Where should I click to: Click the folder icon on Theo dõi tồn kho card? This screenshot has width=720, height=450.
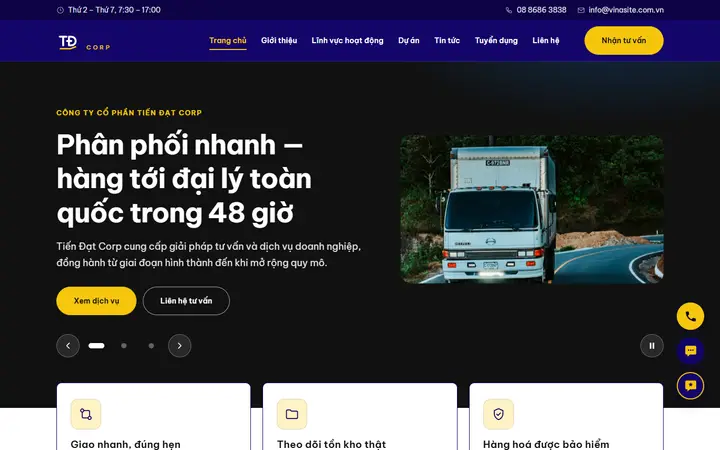292,414
